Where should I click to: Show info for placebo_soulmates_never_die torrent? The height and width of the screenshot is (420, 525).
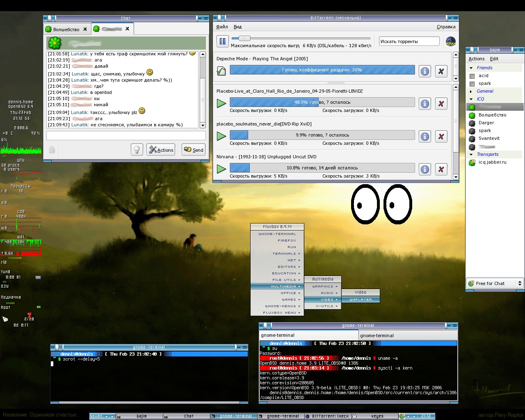[425, 137]
